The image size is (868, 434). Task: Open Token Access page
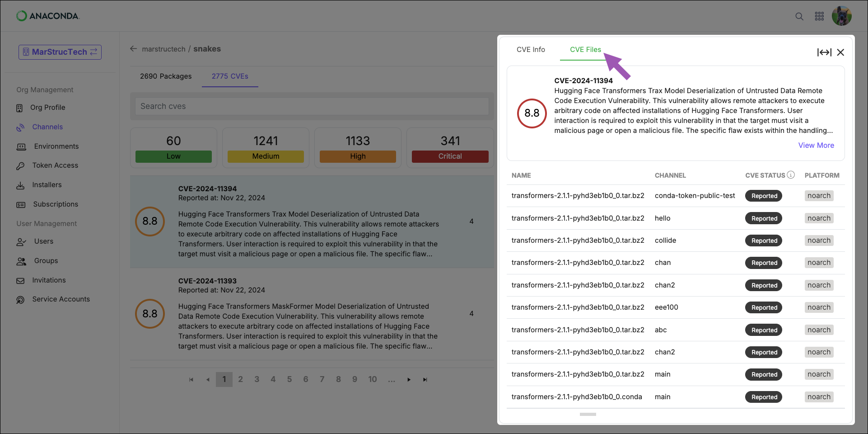point(55,165)
